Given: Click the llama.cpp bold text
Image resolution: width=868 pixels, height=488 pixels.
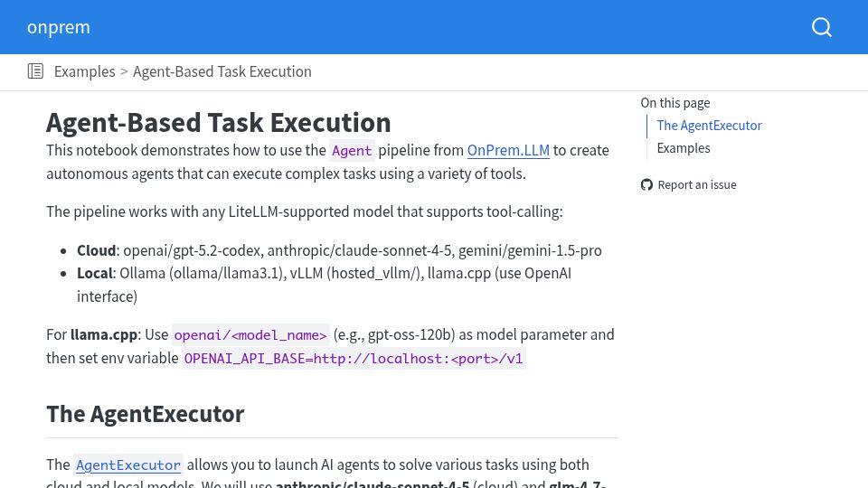Looking at the screenshot, I should coord(104,334).
